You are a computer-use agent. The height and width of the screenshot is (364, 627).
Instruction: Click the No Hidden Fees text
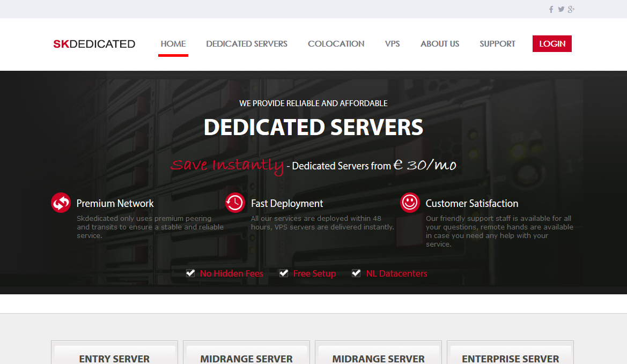coord(232,274)
